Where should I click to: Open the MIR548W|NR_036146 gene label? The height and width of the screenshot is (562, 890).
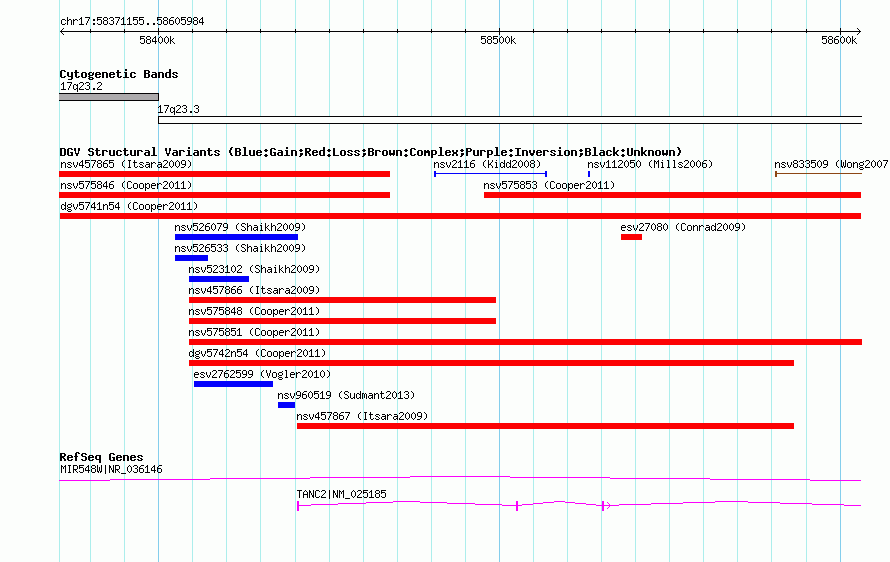(x=111, y=469)
